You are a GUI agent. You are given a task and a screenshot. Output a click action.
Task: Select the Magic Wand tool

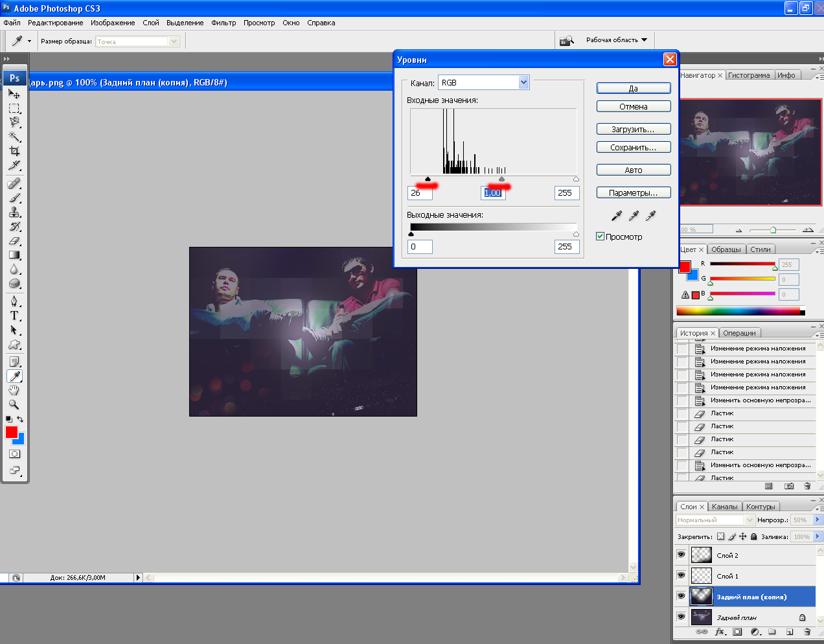tap(14, 137)
